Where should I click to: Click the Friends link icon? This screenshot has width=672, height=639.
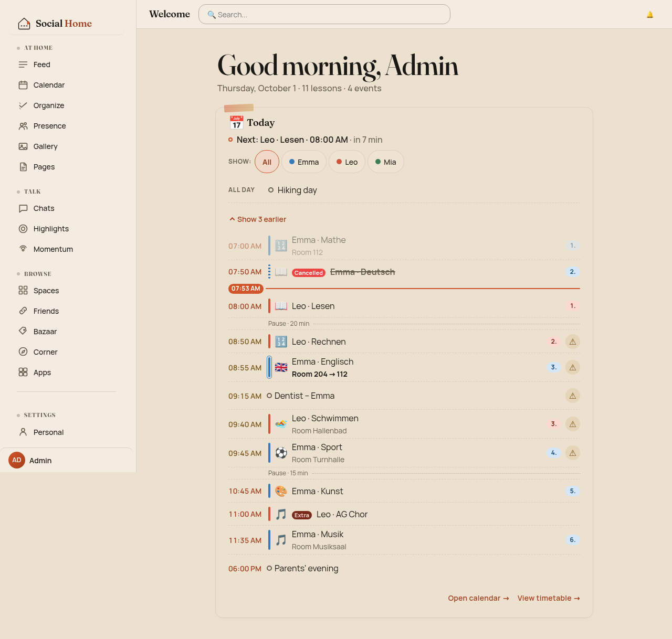(23, 311)
